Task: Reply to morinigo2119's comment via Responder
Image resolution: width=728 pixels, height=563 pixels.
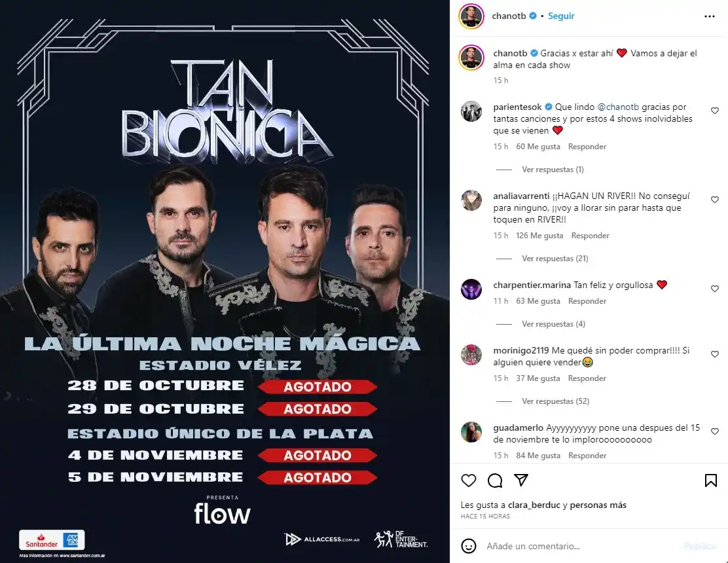Action: coord(587,378)
